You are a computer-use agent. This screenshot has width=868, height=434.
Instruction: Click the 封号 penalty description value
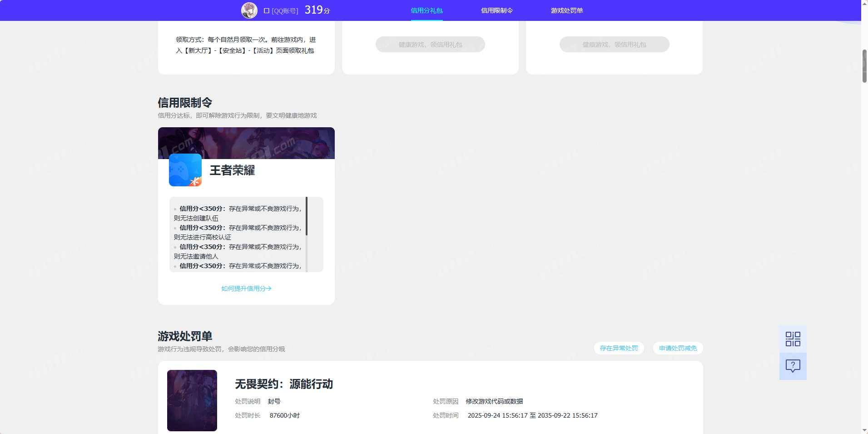(x=274, y=401)
